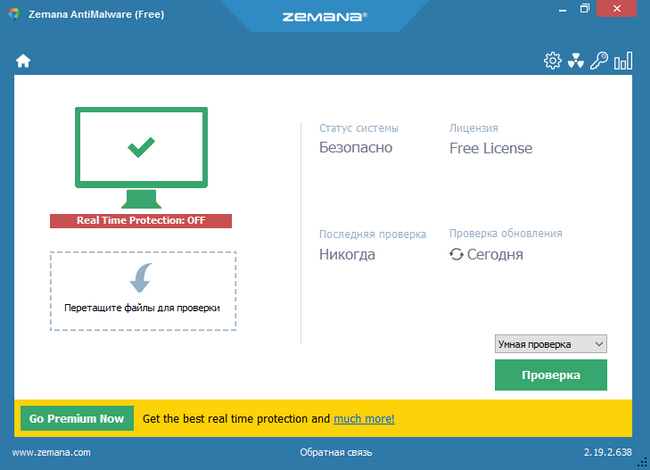Click the Zemana shield logo in title bar
This screenshot has height=470, width=650.
point(14,15)
